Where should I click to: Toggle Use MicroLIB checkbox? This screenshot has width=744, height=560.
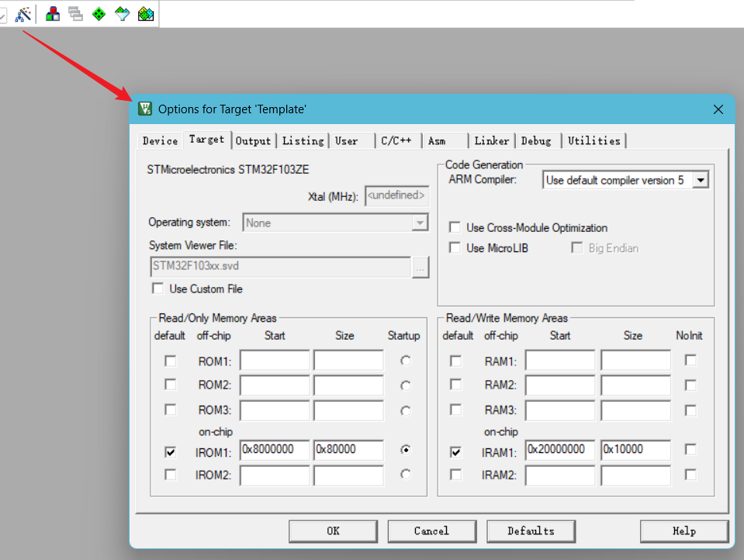tap(455, 247)
